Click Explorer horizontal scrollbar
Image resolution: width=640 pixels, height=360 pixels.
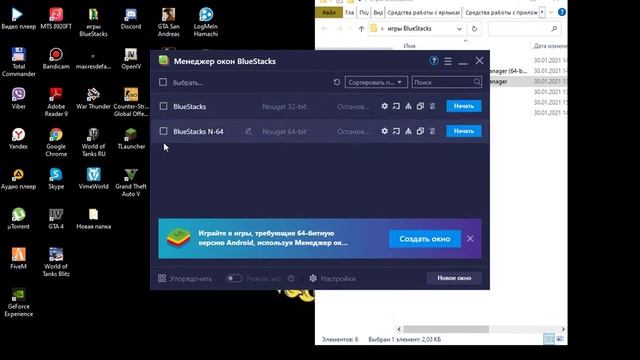click(446, 329)
